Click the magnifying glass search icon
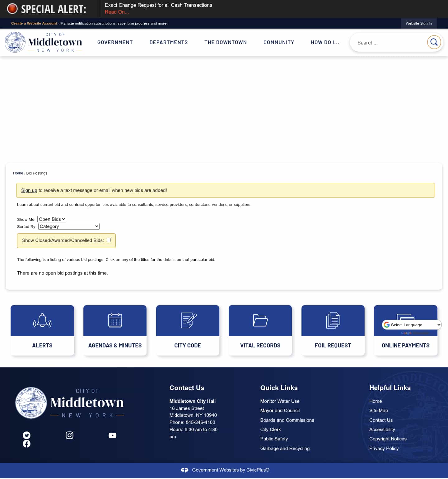This screenshot has height=479, width=448. (434, 42)
